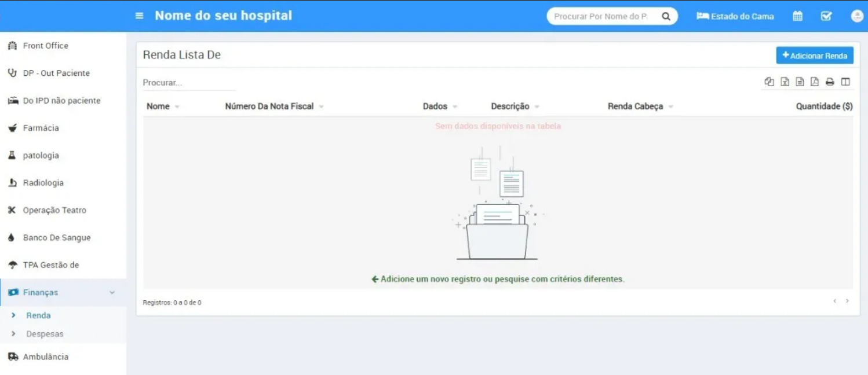Click the bed icon beside Do IPD não paciente
The width and height of the screenshot is (868, 375).
point(13,101)
